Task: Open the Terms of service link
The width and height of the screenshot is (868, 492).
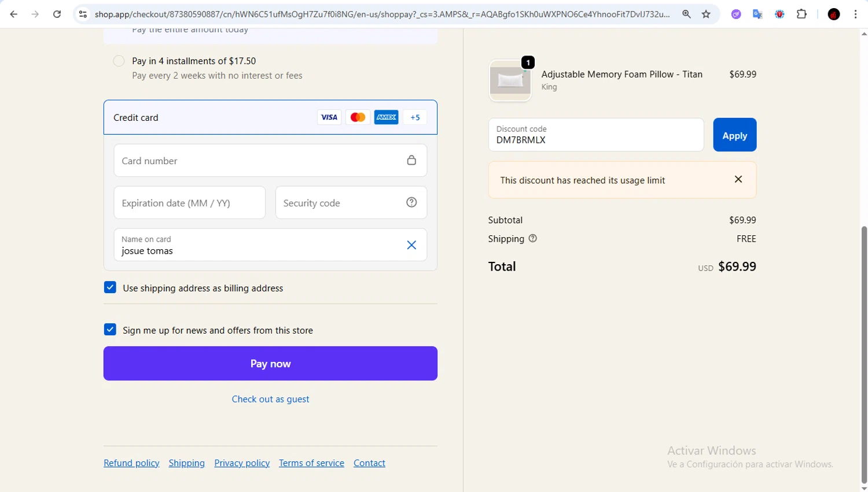Action: click(x=311, y=463)
